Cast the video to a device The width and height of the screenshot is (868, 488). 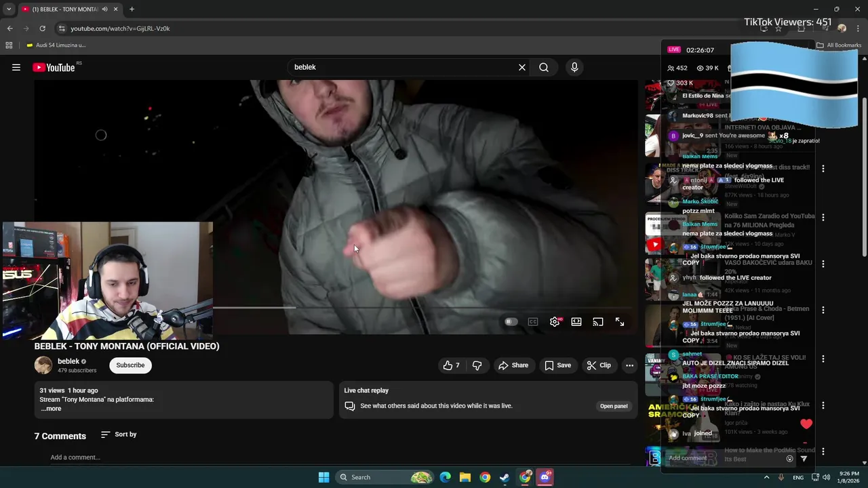(x=598, y=322)
